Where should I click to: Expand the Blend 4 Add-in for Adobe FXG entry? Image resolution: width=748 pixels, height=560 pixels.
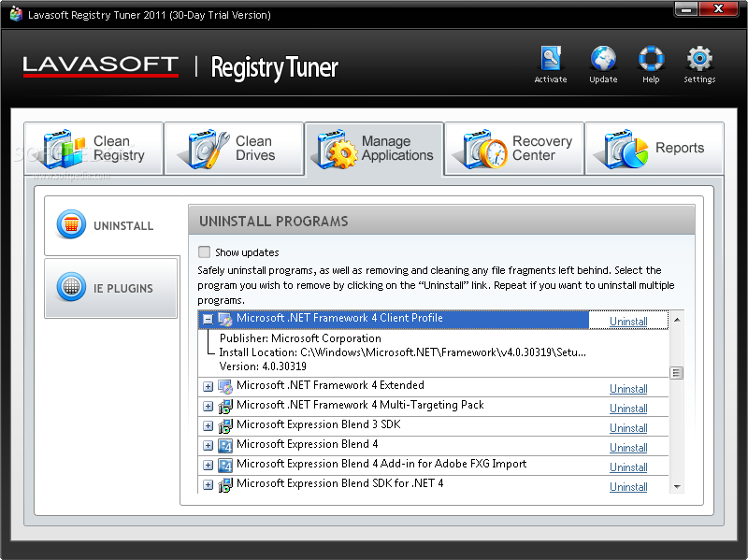tap(208, 465)
